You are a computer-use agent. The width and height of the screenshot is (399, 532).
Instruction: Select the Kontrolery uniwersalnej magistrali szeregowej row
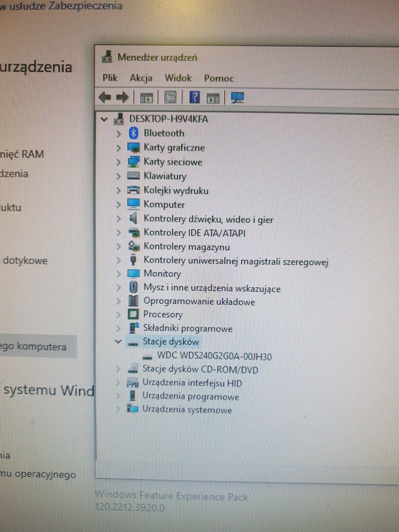coord(236,261)
